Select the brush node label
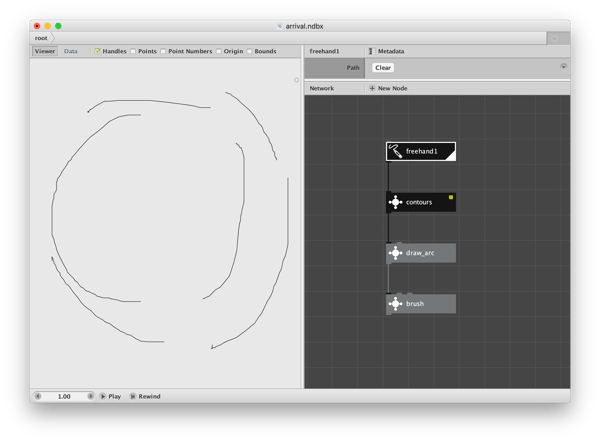 click(415, 304)
